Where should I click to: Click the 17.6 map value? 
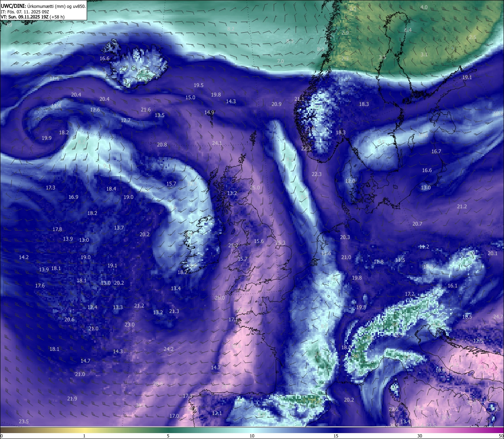pos(40,285)
